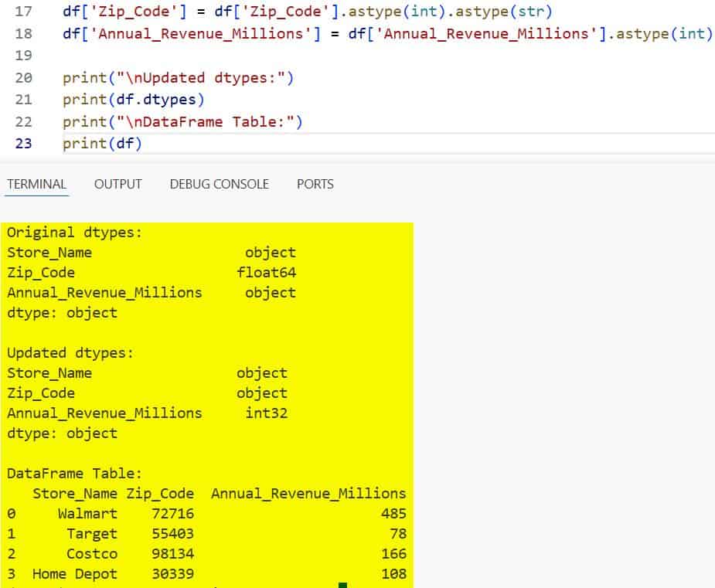Select the PORTS tab

coord(315,184)
